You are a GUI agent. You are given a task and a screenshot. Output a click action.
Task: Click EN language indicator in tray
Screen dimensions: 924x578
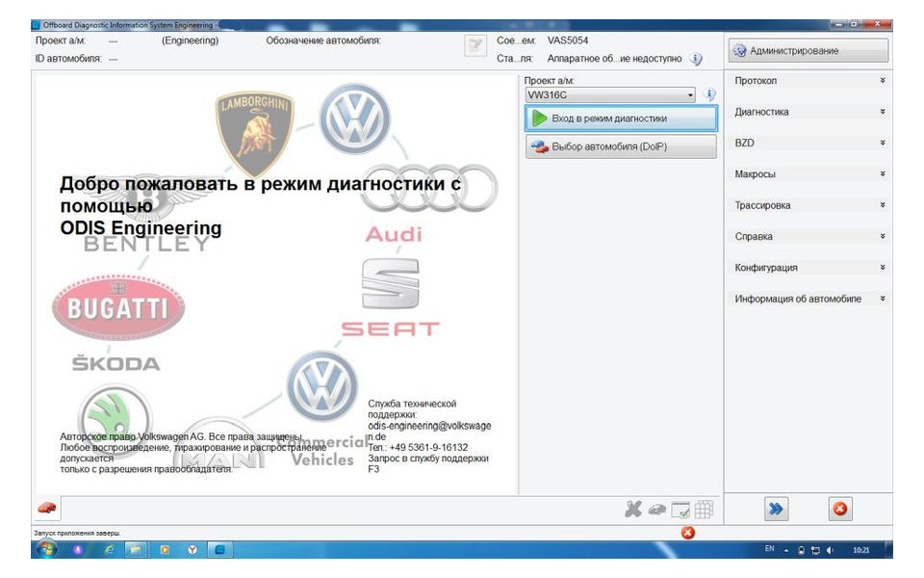pyautogui.click(x=769, y=549)
